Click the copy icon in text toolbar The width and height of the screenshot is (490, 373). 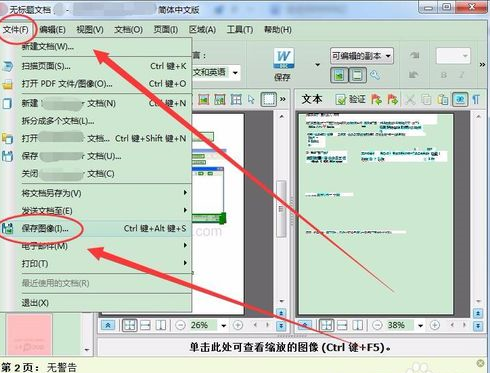[x=426, y=100]
